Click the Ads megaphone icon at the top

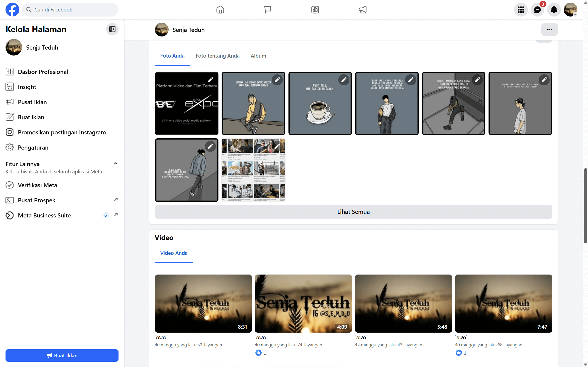pos(362,9)
